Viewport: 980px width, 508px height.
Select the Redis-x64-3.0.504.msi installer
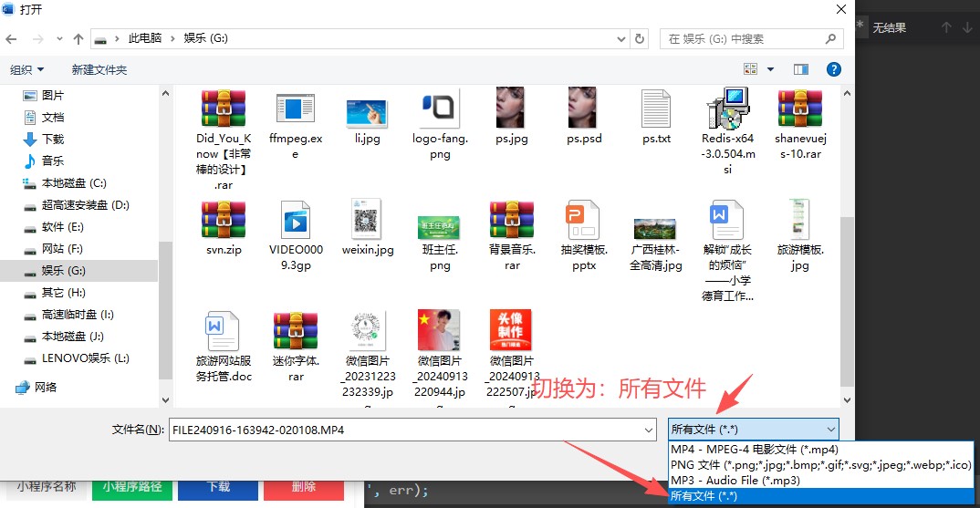click(x=728, y=109)
